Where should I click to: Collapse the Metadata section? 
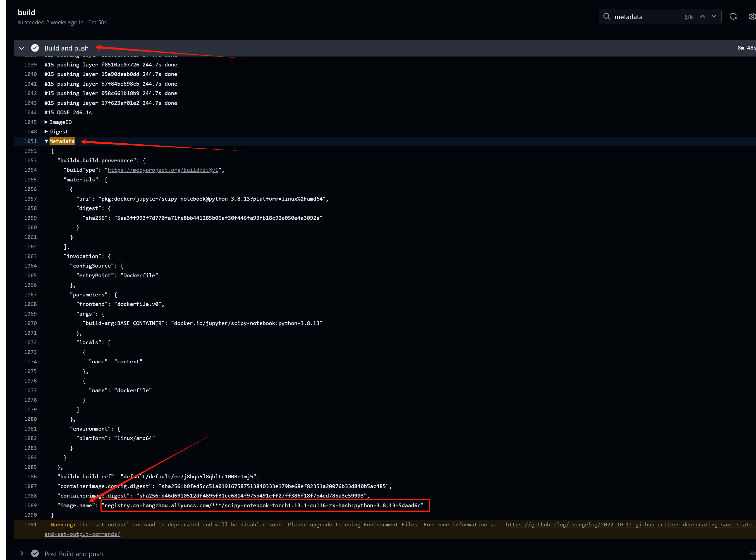pyautogui.click(x=47, y=141)
